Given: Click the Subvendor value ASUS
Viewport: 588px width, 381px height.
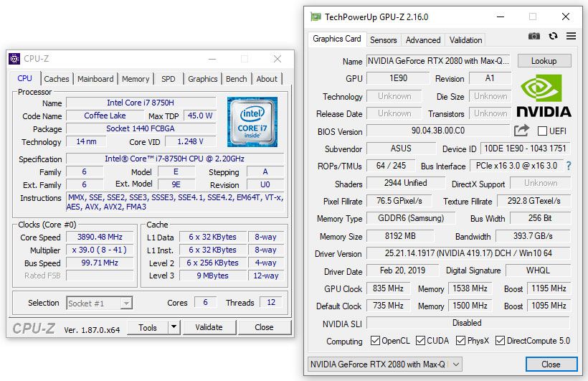Looking at the screenshot, I should [x=401, y=149].
